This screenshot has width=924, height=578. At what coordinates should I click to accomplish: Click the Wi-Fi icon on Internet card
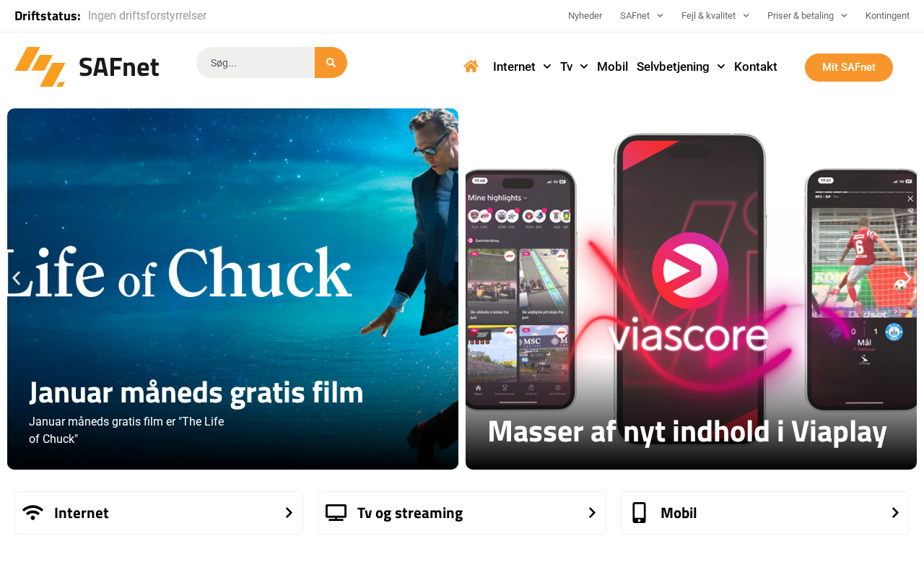click(32, 512)
